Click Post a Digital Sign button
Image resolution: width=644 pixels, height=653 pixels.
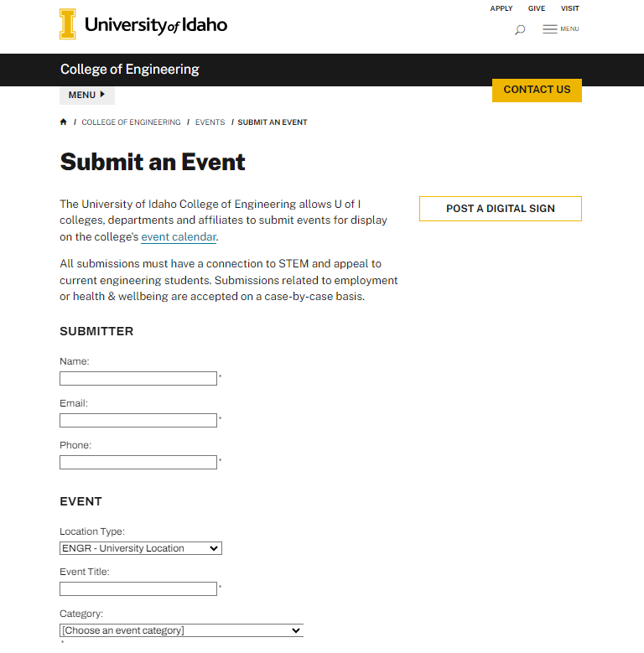point(500,209)
